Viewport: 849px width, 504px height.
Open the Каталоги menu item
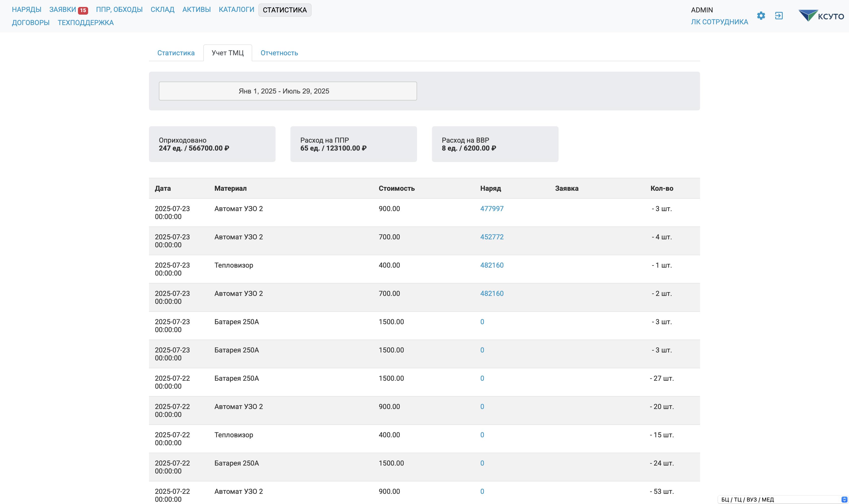coord(236,9)
